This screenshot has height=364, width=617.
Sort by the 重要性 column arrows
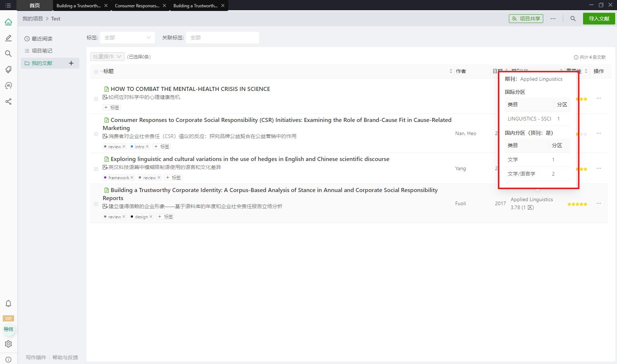tap(586, 71)
